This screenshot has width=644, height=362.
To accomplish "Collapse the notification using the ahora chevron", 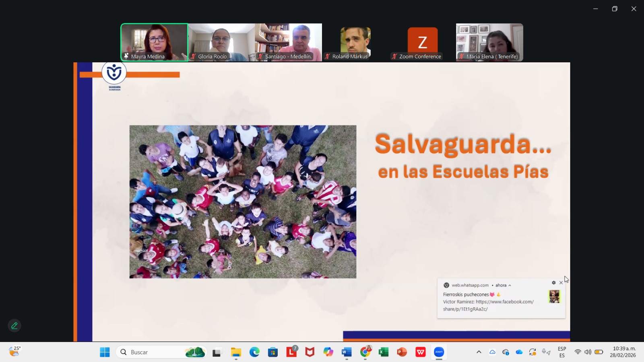I will (x=510, y=286).
